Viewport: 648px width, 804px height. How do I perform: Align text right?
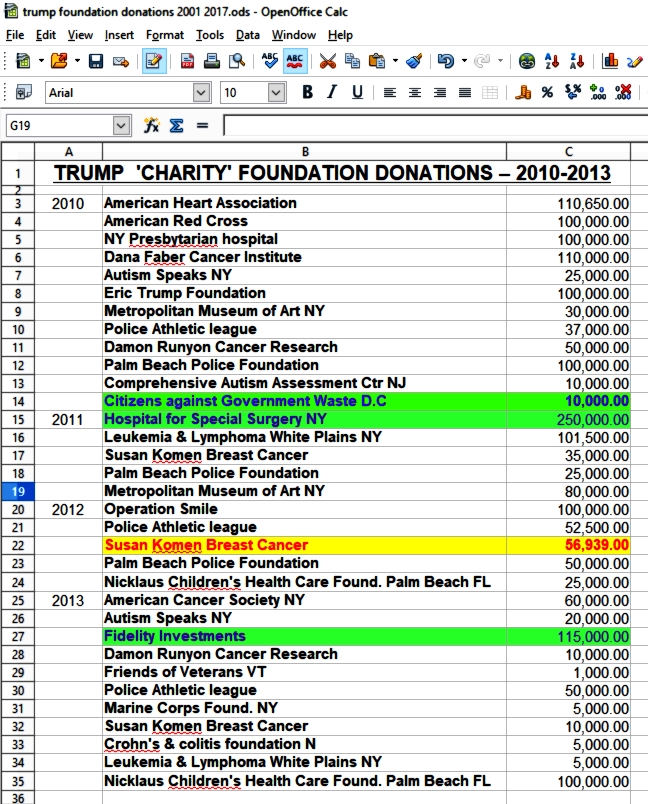pyautogui.click(x=440, y=93)
